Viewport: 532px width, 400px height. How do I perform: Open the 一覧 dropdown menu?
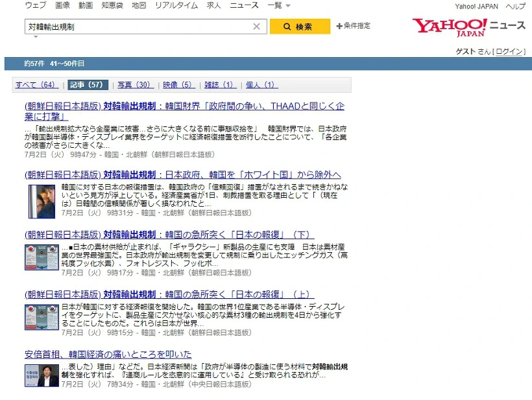point(278,5)
